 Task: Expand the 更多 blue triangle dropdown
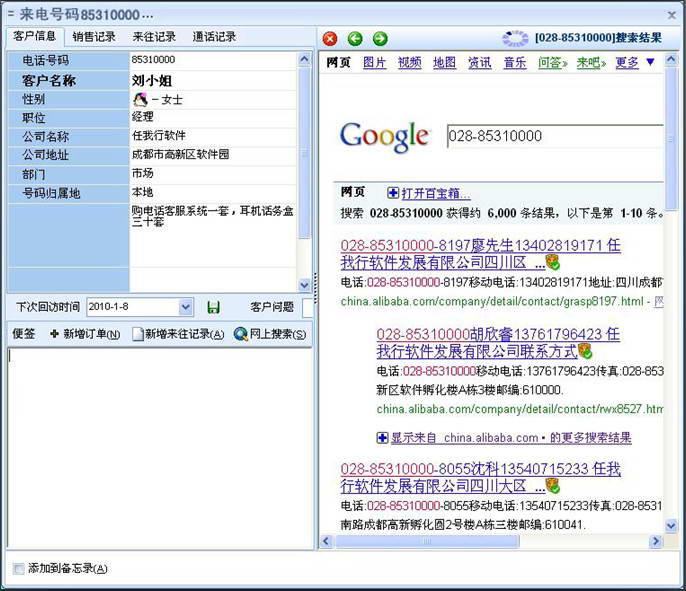pyautogui.click(x=651, y=62)
